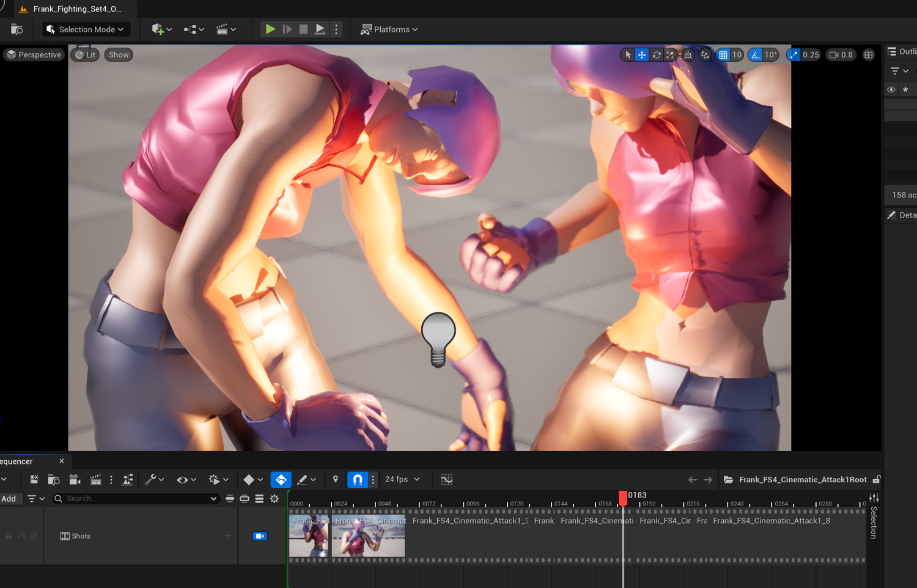Viewport: 917px width, 588px height.
Task: Adjust camera speed setting 0.8
Action: 841,55
